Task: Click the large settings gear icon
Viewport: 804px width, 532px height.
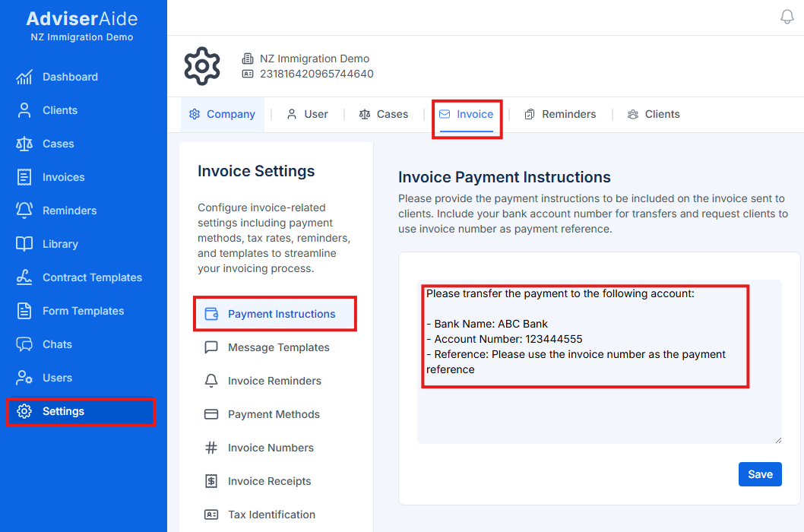Action: pyautogui.click(x=202, y=66)
